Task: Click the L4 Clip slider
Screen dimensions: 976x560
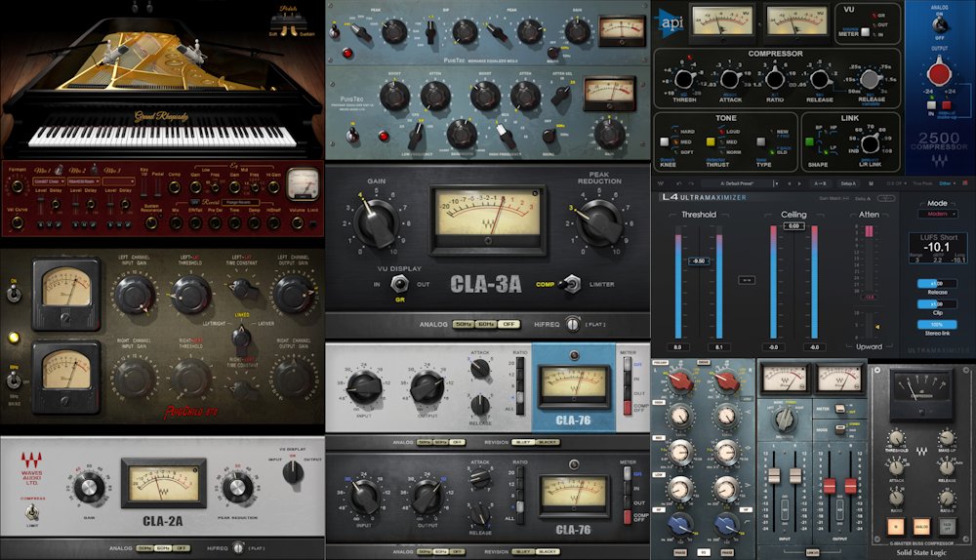Action: [937, 304]
